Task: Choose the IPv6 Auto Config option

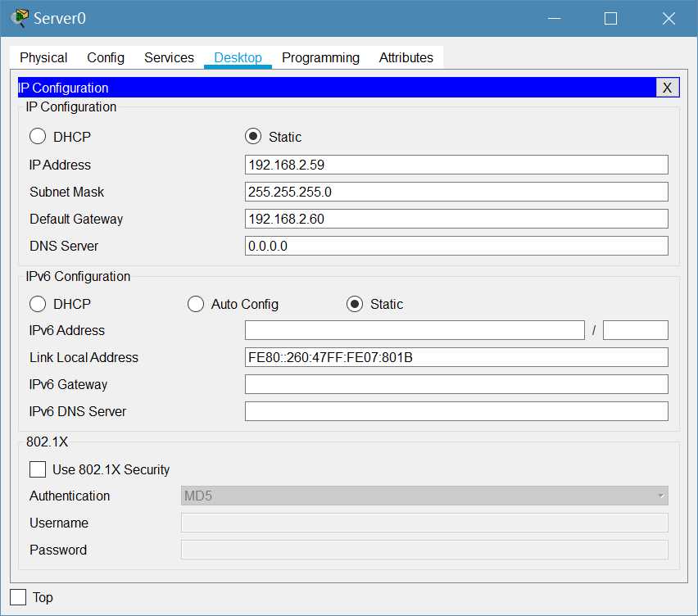Action: [196, 304]
